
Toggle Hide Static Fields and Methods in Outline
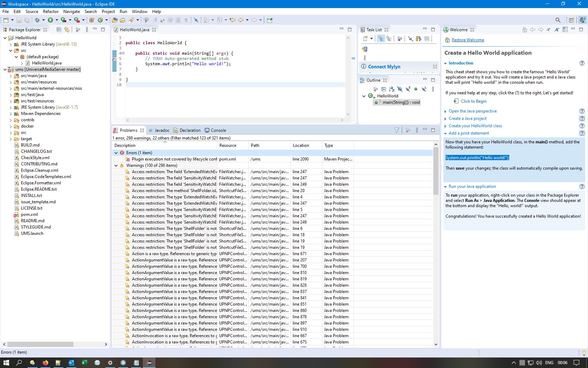coord(408,89)
